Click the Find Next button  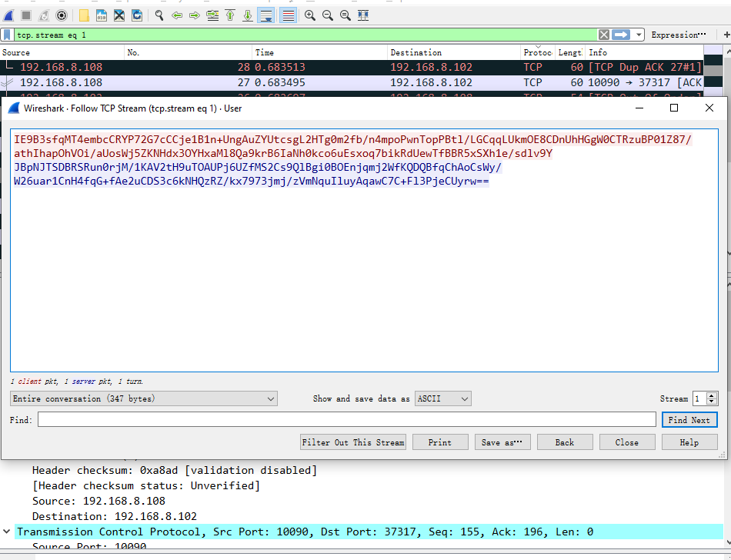pyautogui.click(x=689, y=420)
